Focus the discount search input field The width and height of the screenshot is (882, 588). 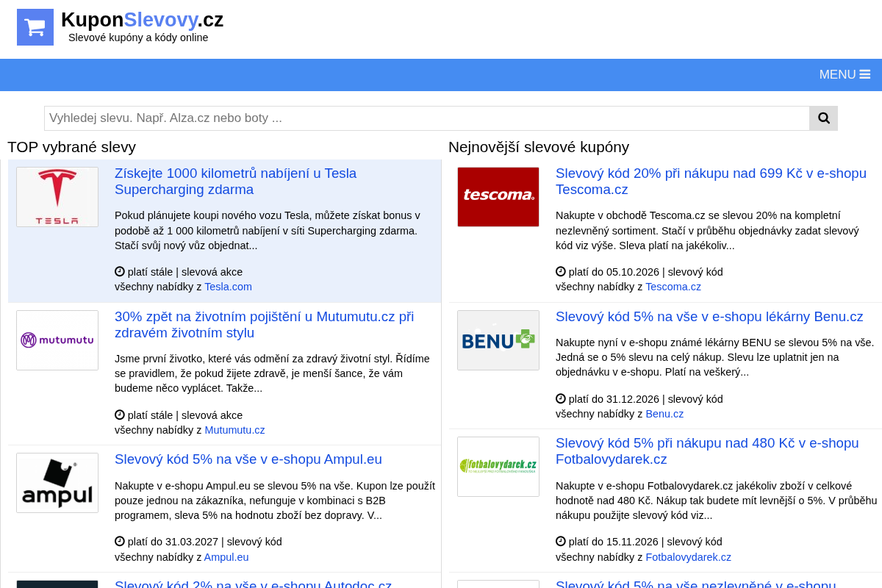point(427,118)
